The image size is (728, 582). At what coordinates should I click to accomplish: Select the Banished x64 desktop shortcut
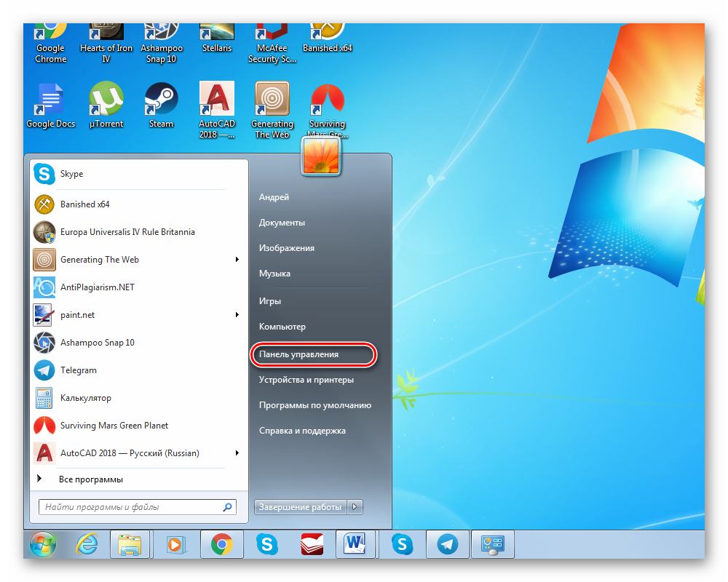pyautogui.click(x=328, y=38)
